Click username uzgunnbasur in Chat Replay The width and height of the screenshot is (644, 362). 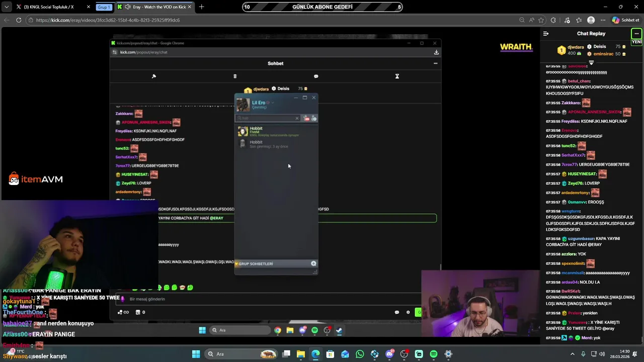[x=581, y=239]
